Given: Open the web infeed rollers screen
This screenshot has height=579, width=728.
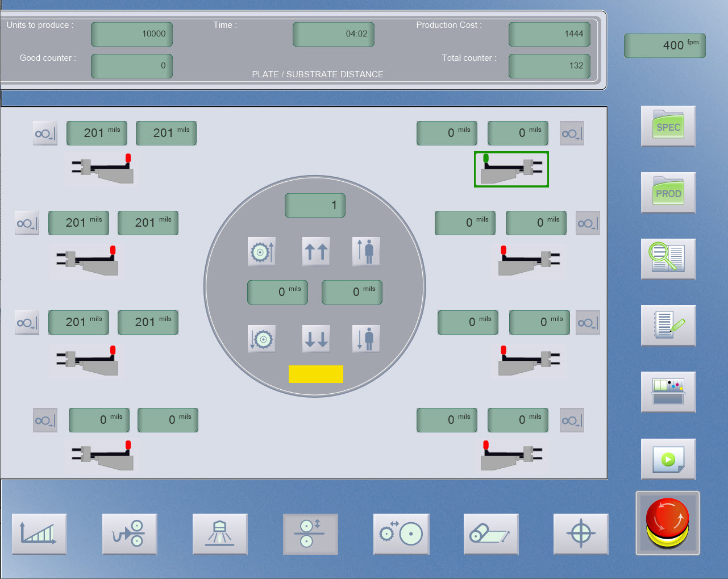Looking at the screenshot, I should [x=129, y=534].
